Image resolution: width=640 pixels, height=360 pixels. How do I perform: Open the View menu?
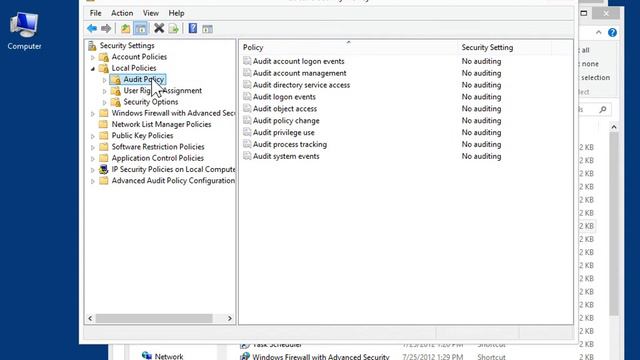click(151, 13)
